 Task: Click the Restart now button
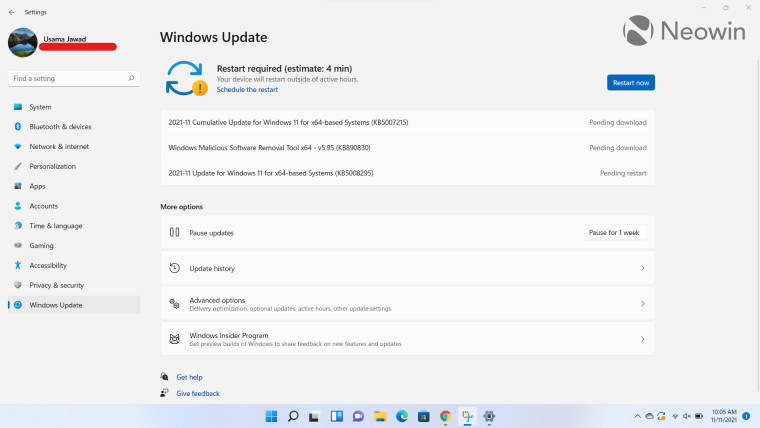631,82
